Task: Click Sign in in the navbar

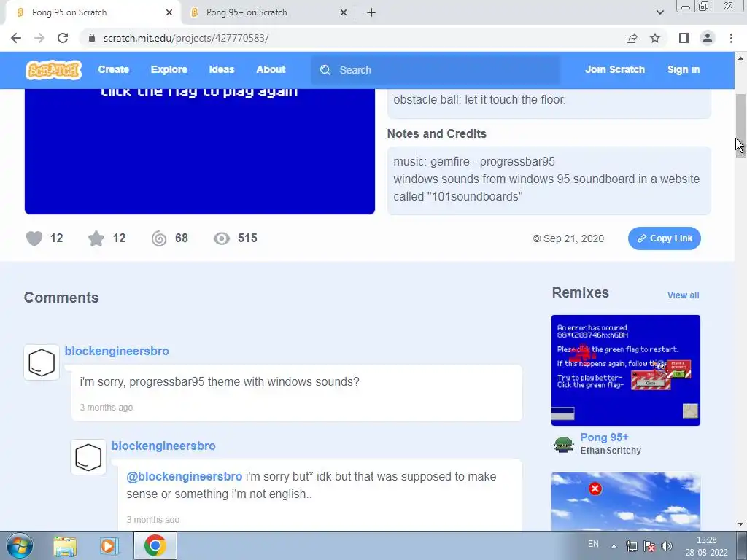Action: click(x=684, y=69)
